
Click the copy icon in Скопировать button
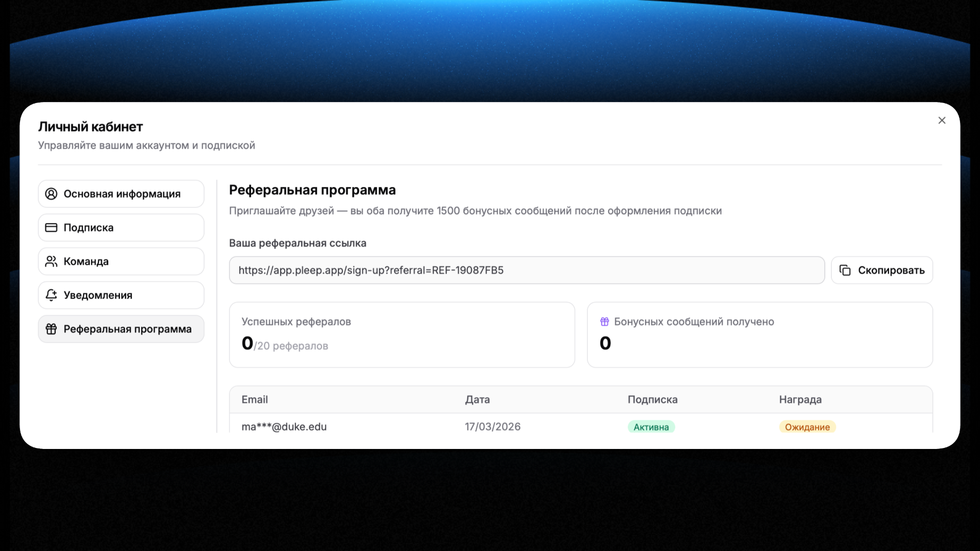(845, 270)
